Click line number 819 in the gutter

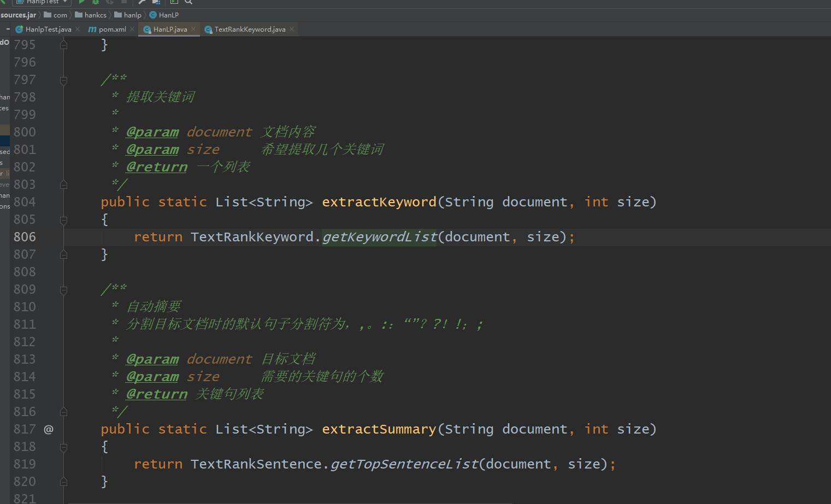click(25, 464)
